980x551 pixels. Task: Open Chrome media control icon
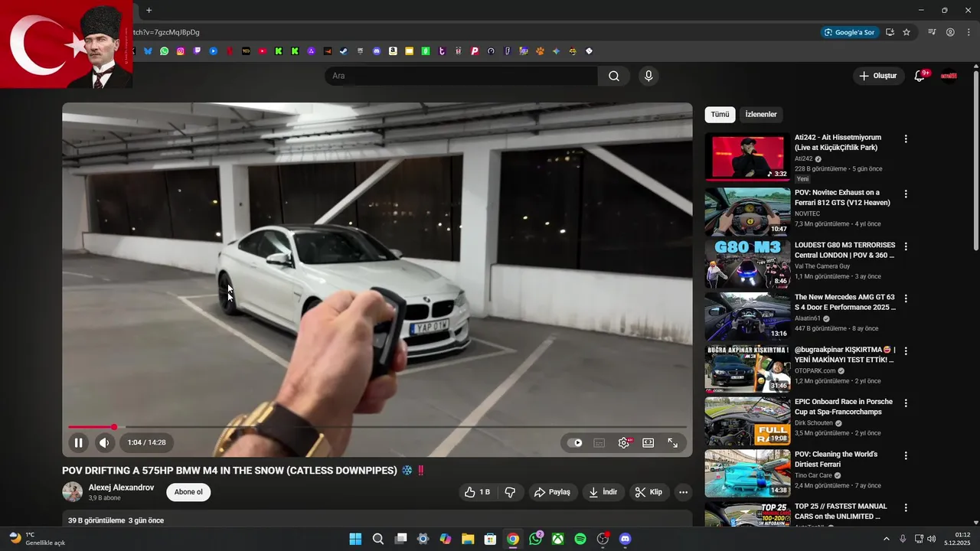coord(932,32)
